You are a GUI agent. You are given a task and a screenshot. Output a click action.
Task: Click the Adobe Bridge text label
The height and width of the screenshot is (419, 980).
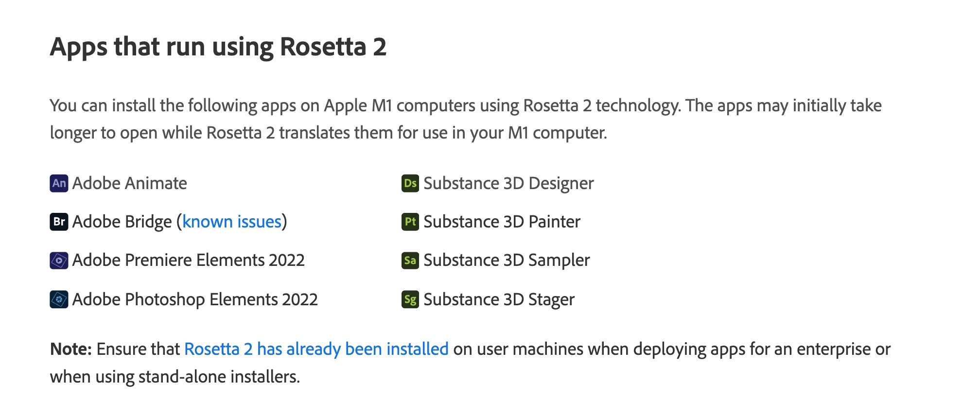point(122,222)
